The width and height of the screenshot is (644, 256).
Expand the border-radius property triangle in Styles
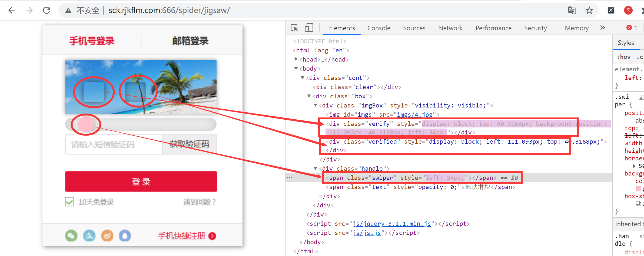click(635, 166)
